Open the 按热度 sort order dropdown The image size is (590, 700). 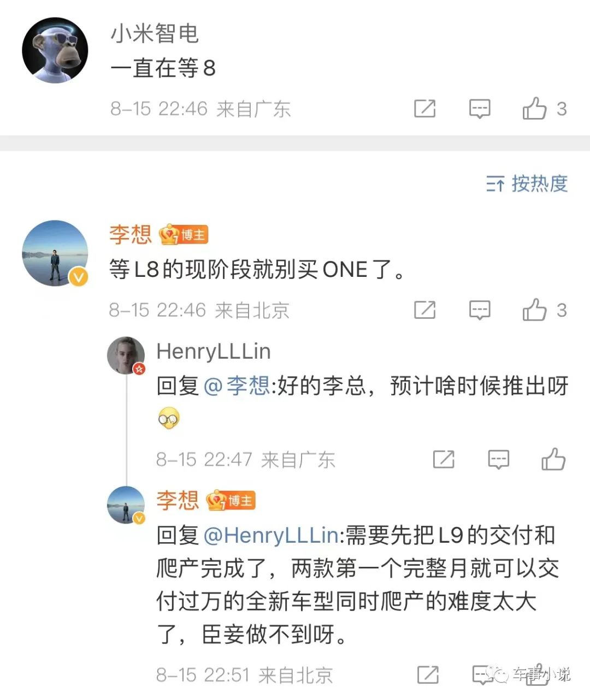(527, 184)
